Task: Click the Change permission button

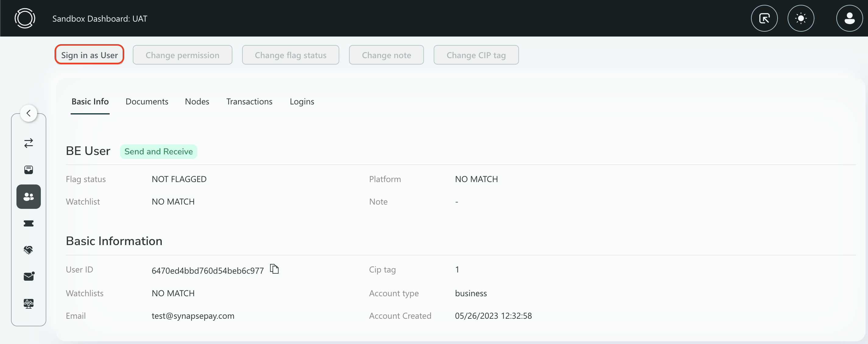Action: point(182,54)
